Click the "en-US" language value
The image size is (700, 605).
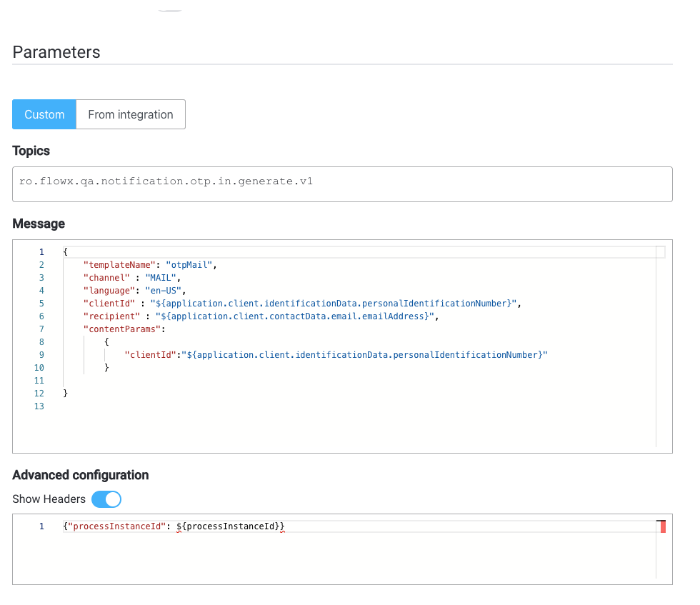tap(163, 291)
